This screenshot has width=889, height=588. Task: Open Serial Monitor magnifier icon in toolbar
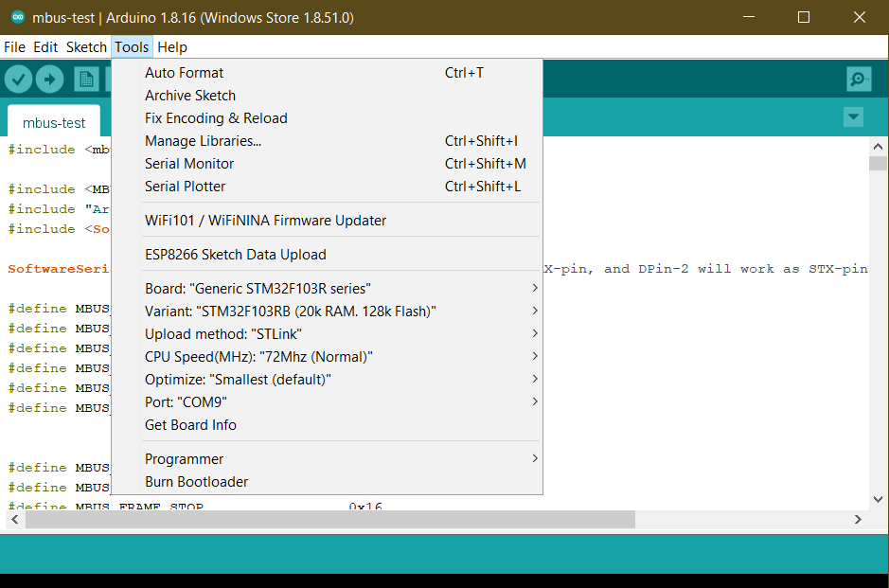[859, 79]
